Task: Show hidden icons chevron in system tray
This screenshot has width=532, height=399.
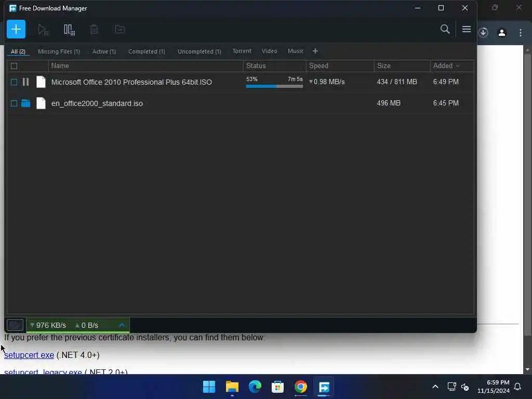Action: tap(435, 387)
